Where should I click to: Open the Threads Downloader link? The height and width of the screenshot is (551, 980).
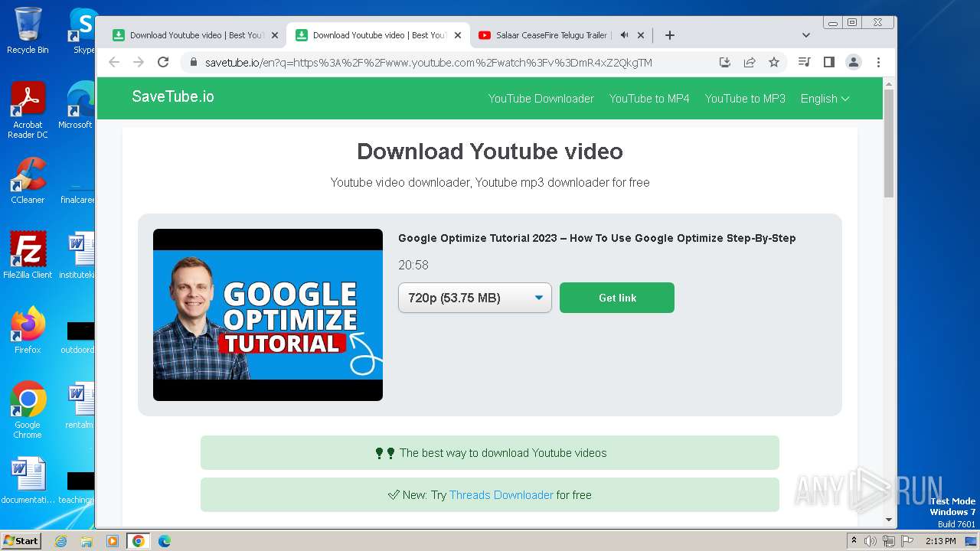[x=501, y=495]
